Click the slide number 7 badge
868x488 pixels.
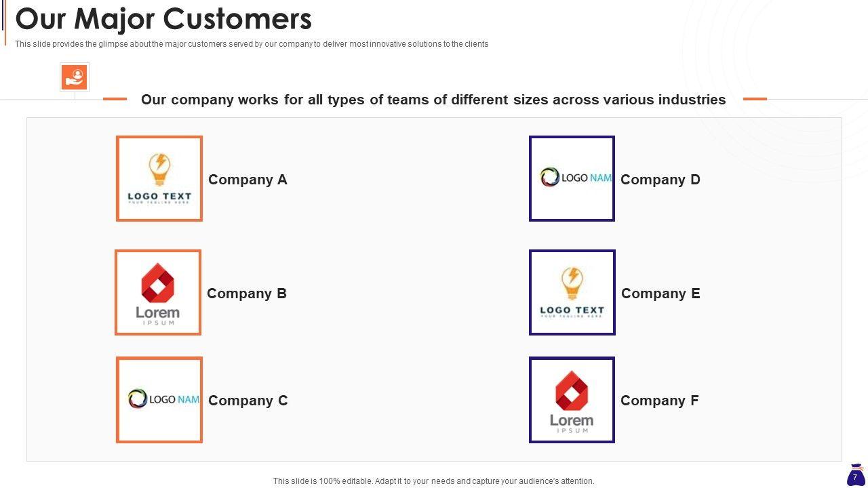coord(855,476)
